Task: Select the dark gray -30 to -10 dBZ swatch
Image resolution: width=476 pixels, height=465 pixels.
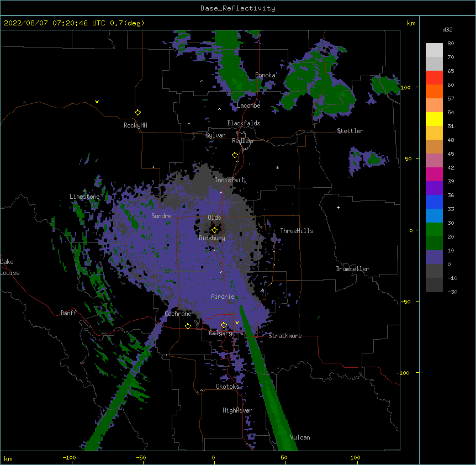Action: (x=434, y=285)
